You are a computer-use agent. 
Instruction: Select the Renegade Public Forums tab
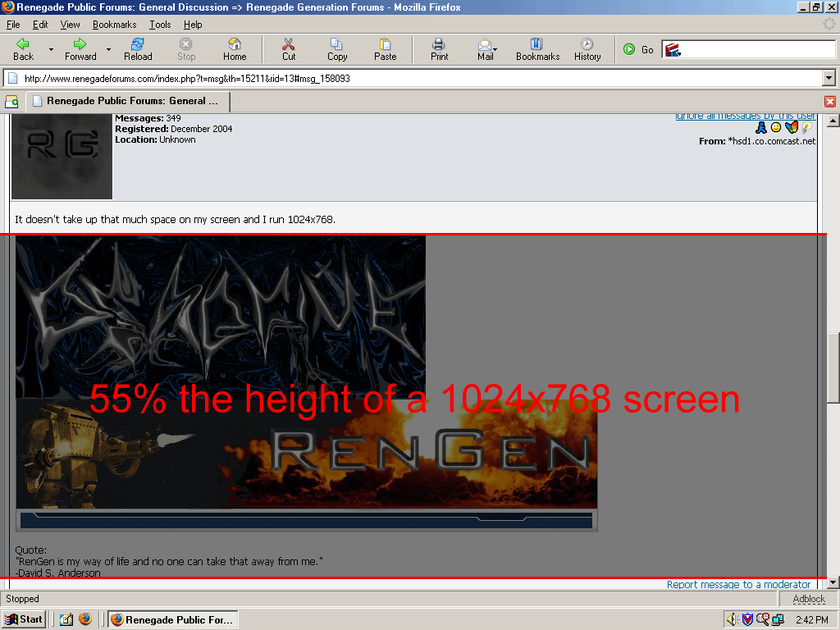pos(128,101)
